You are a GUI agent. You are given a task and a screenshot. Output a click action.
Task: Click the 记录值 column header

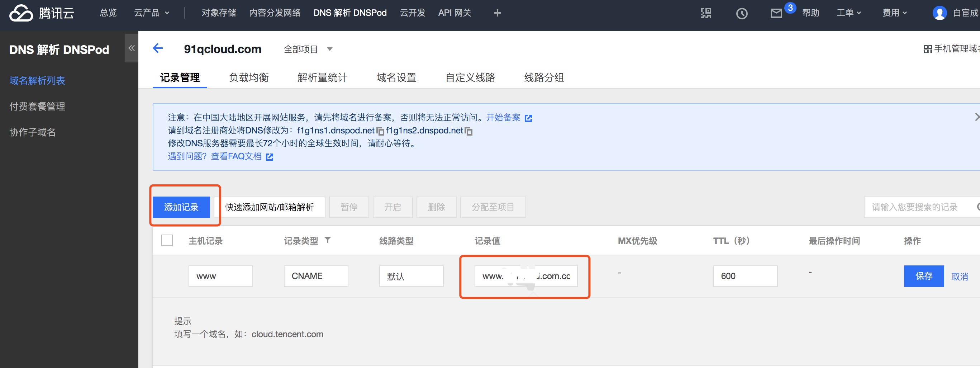(x=487, y=241)
